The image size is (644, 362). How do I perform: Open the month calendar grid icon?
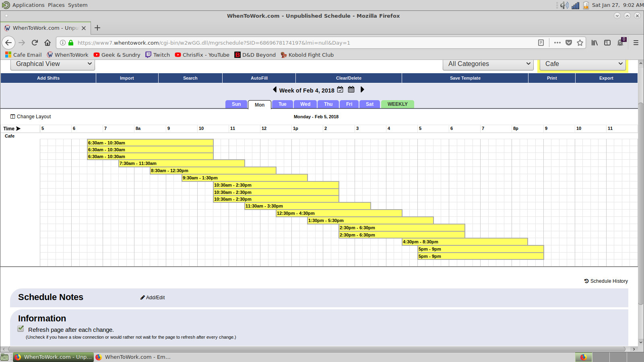(351, 90)
